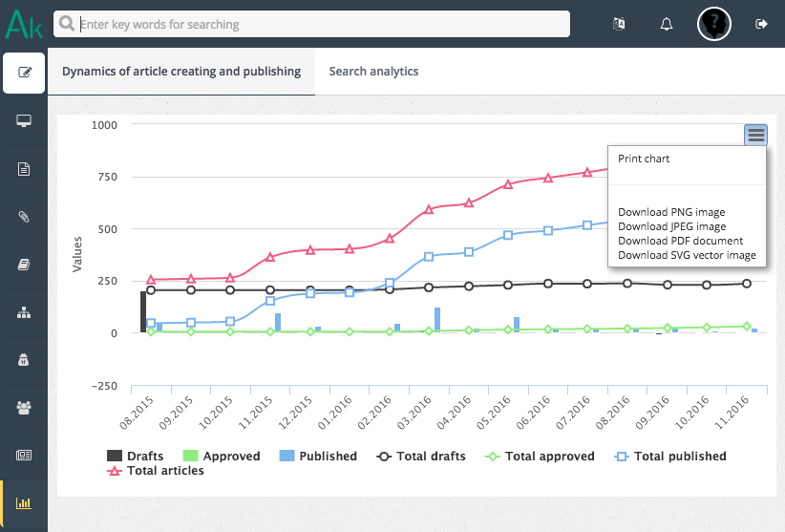Collapse the chart export hamburger menu
This screenshot has height=532, width=785.
pyautogui.click(x=755, y=135)
